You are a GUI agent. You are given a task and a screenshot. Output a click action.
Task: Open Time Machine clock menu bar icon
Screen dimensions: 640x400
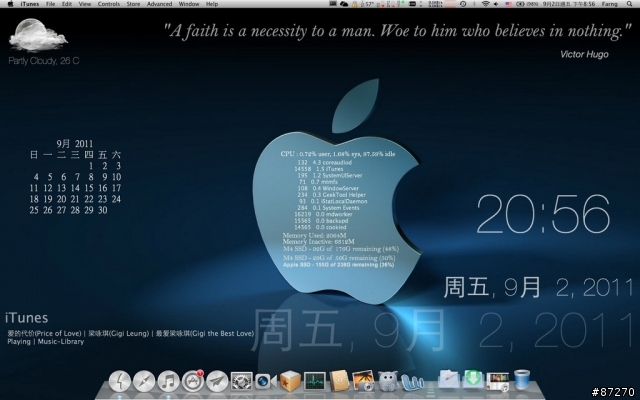(x=463, y=4)
